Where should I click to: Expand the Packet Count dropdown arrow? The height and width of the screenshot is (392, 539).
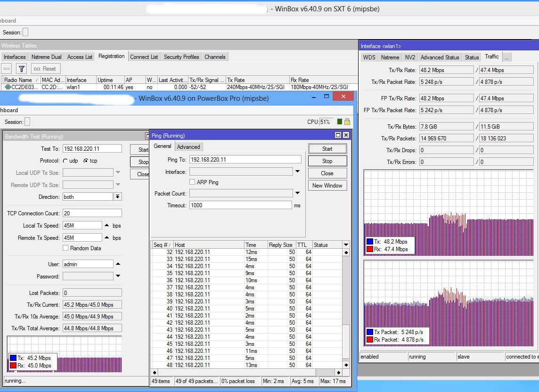(x=297, y=193)
